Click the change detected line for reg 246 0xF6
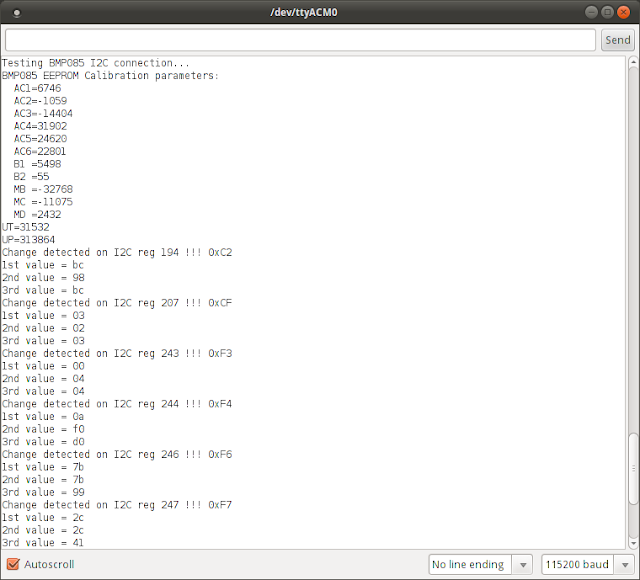Screen dimensions: 640x580 tap(117, 455)
